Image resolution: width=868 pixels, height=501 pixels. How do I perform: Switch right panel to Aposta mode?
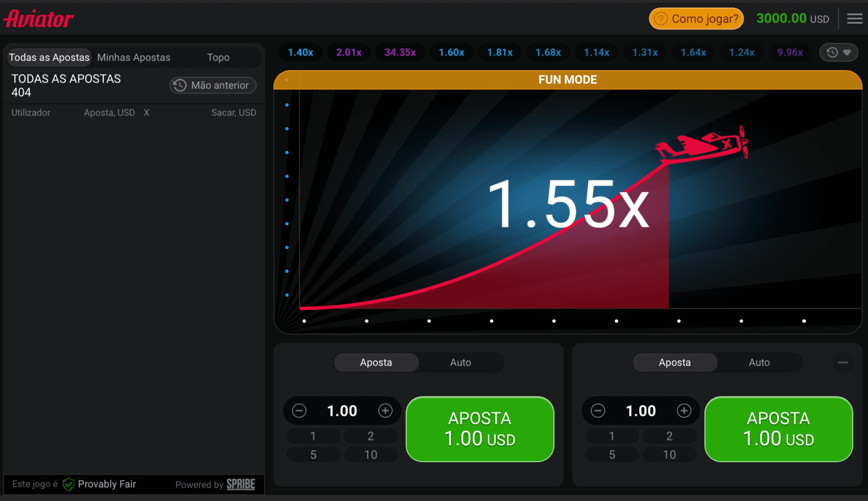coord(675,362)
